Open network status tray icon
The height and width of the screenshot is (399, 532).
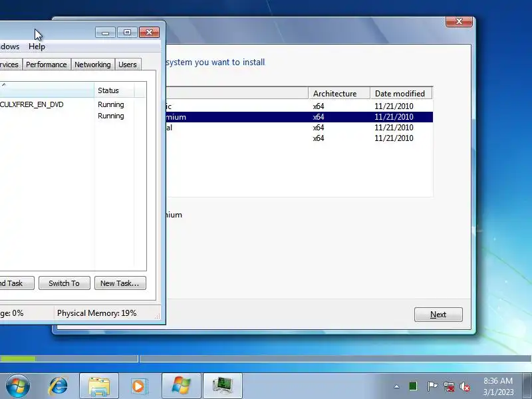(x=449, y=386)
